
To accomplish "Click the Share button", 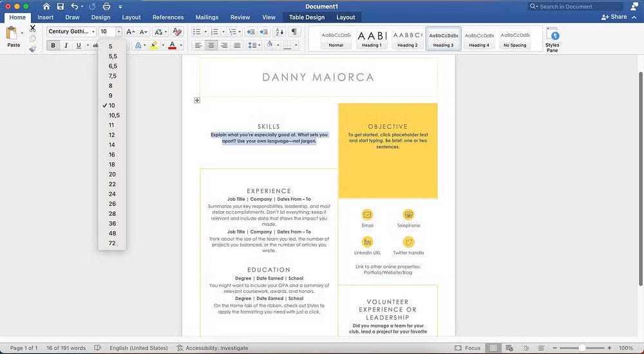I will [614, 17].
